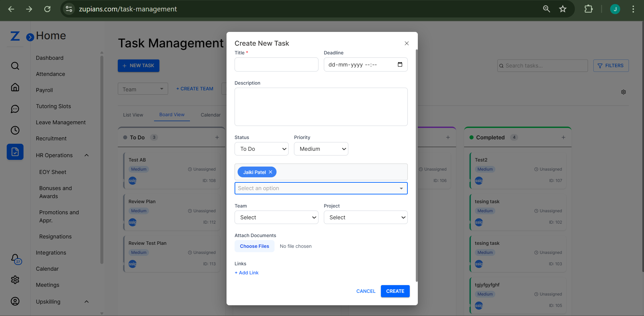Click the CREATE button to save the task

coord(395,291)
